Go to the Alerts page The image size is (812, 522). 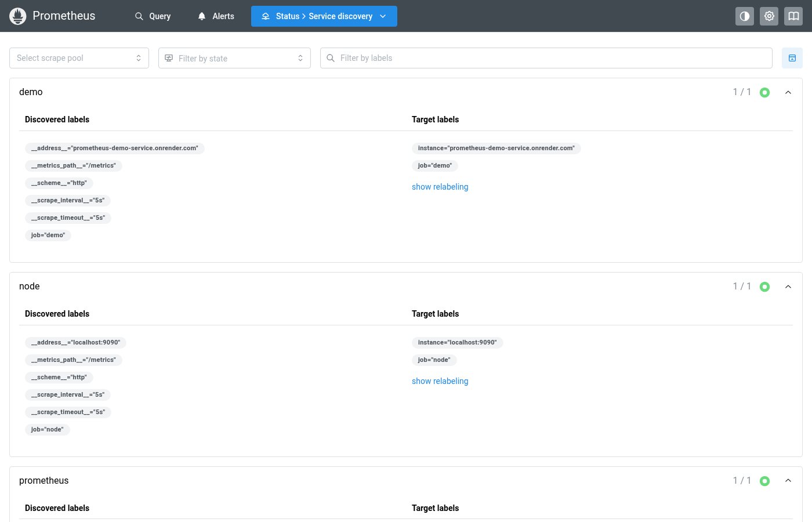click(216, 16)
